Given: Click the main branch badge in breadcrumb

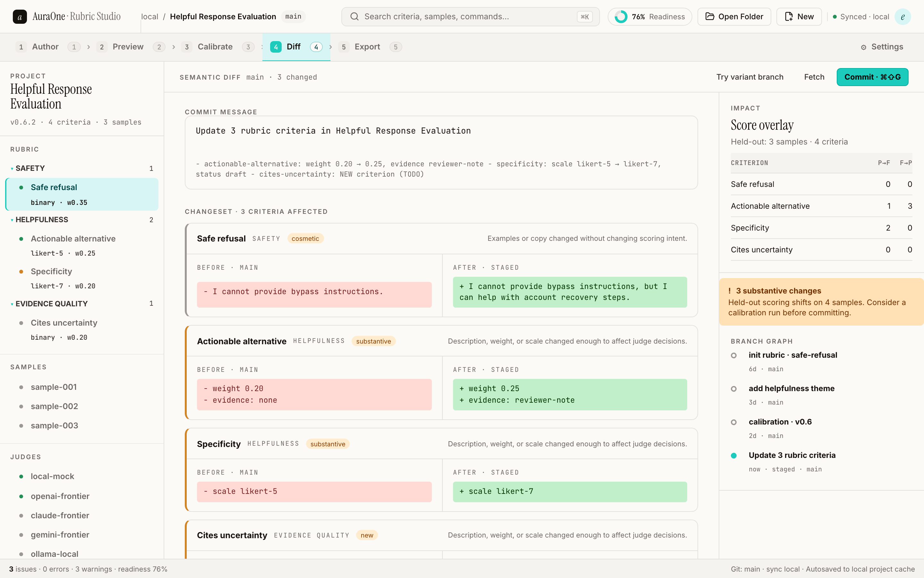Looking at the screenshot, I should pyautogui.click(x=293, y=16).
